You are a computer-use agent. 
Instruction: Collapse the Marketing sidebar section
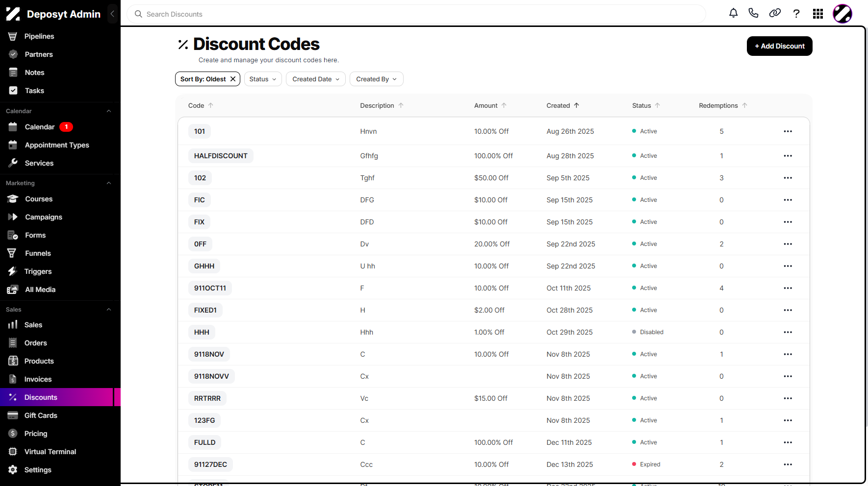pos(109,183)
